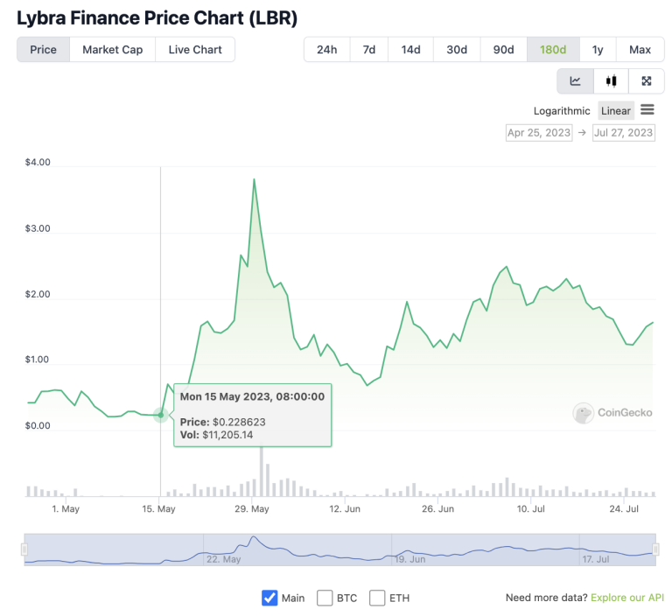Open fullscreen chart view icon
Screen dimensions: 672x616
[647, 81]
